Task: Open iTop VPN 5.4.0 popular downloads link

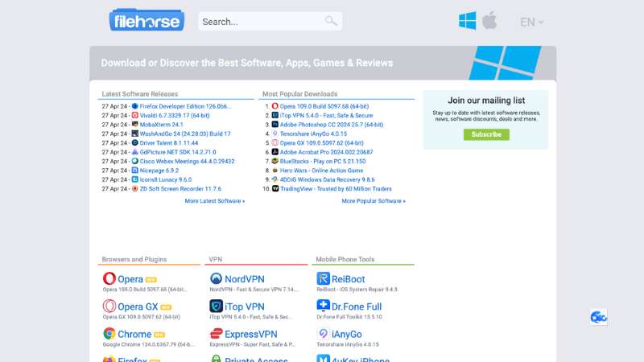Action: click(327, 115)
